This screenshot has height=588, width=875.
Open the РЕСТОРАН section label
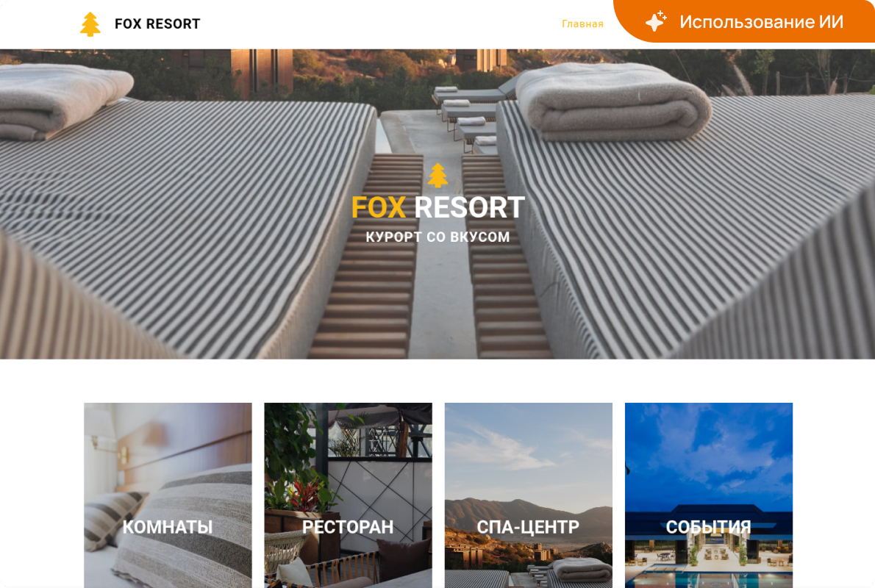tap(348, 527)
